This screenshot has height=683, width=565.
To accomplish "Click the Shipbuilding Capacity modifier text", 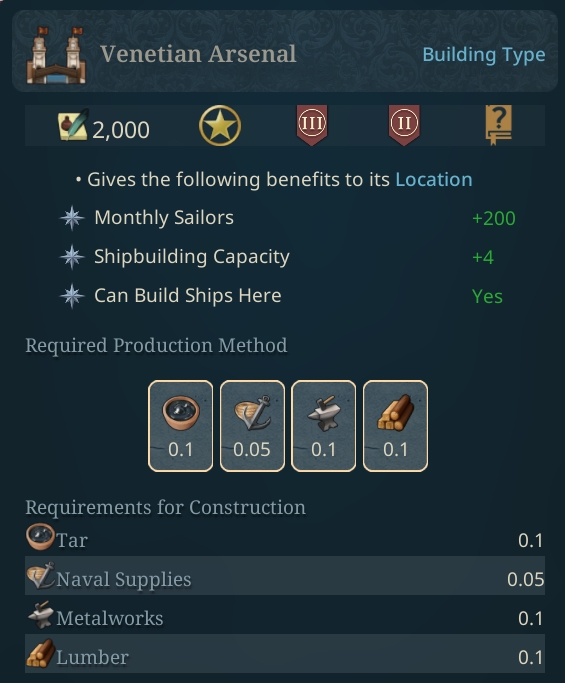I will click(x=192, y=257).
